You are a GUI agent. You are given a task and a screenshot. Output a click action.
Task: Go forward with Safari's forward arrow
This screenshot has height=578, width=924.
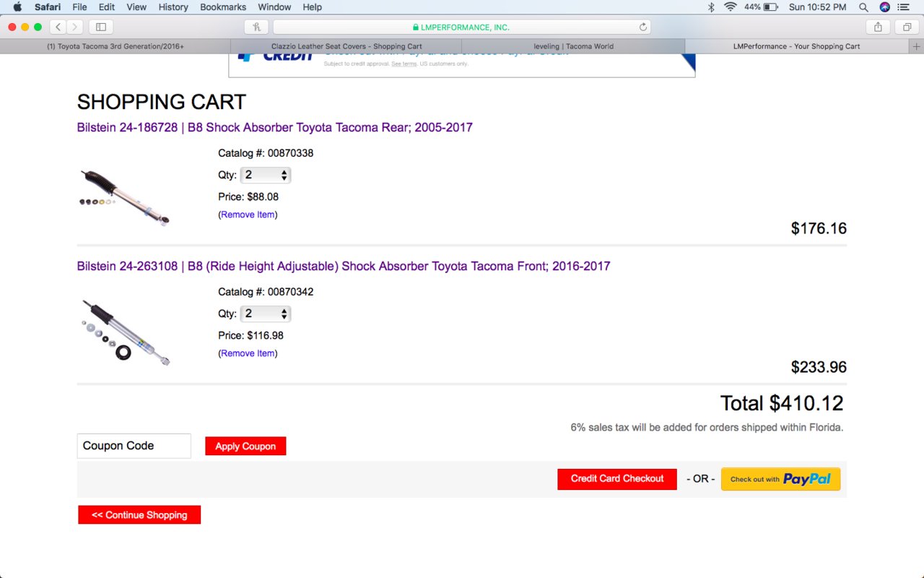74,27
